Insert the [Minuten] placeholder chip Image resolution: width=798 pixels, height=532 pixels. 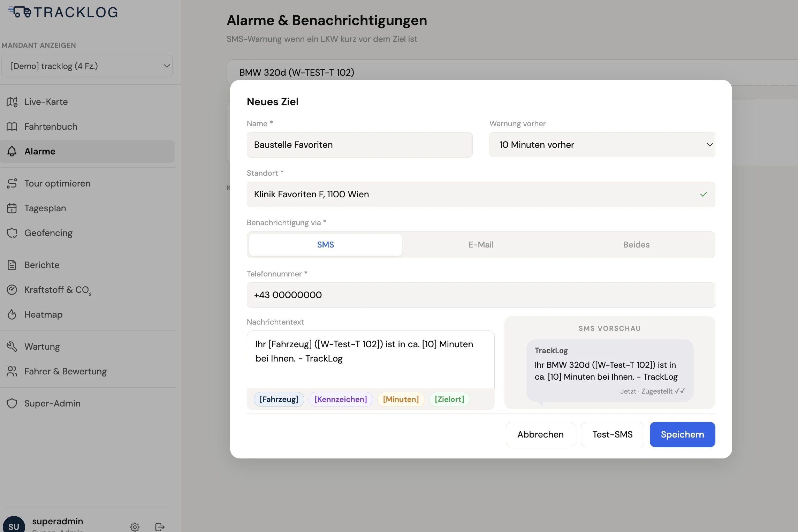pyautogui.click(x=401, y=399)
